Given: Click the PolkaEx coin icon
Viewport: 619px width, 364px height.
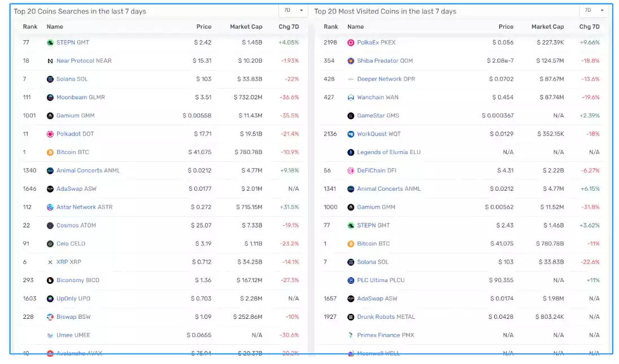Looking at the screenshot, I should click(x=351, y=42).
